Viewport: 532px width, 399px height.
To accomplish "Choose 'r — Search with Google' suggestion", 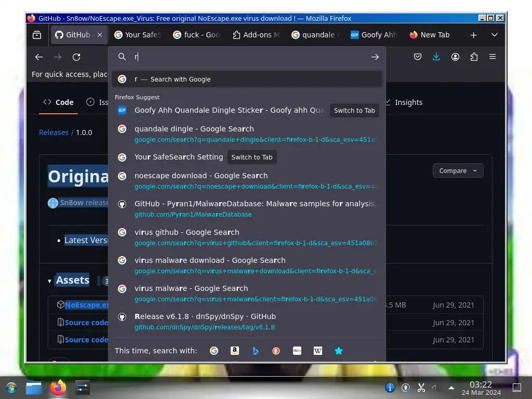I will pyautogui.click(x=247, y=79).
